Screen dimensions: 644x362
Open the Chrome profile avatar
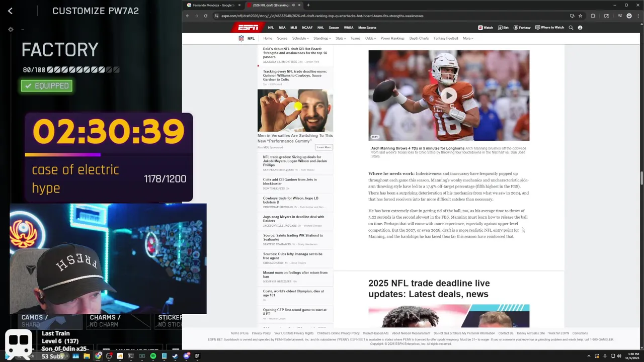click(x=629, y=16)
